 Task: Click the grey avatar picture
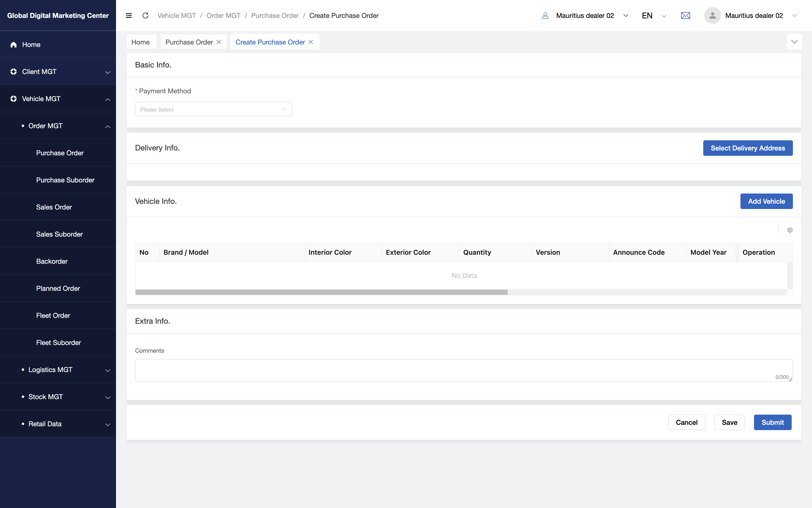tap(712, 15)
